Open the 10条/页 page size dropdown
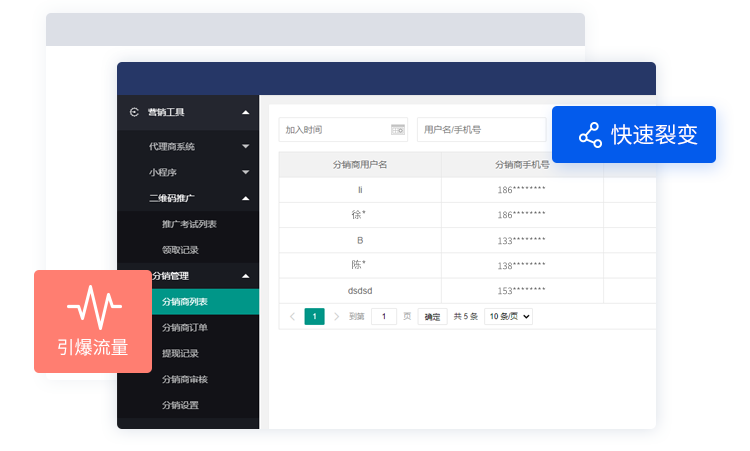 [x=508, y=317]
